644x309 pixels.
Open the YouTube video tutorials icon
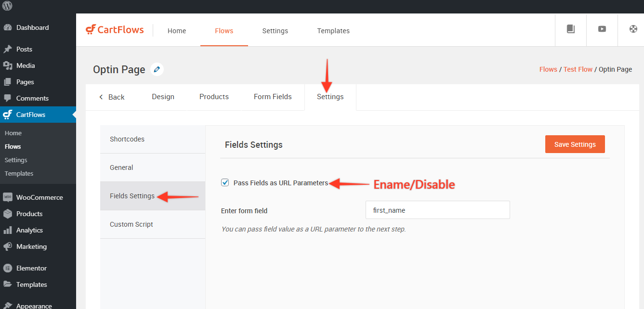(x=602, y=29)
